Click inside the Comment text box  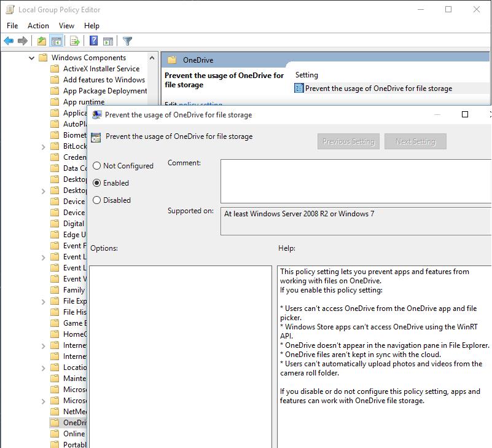click(x=356, y=181)
